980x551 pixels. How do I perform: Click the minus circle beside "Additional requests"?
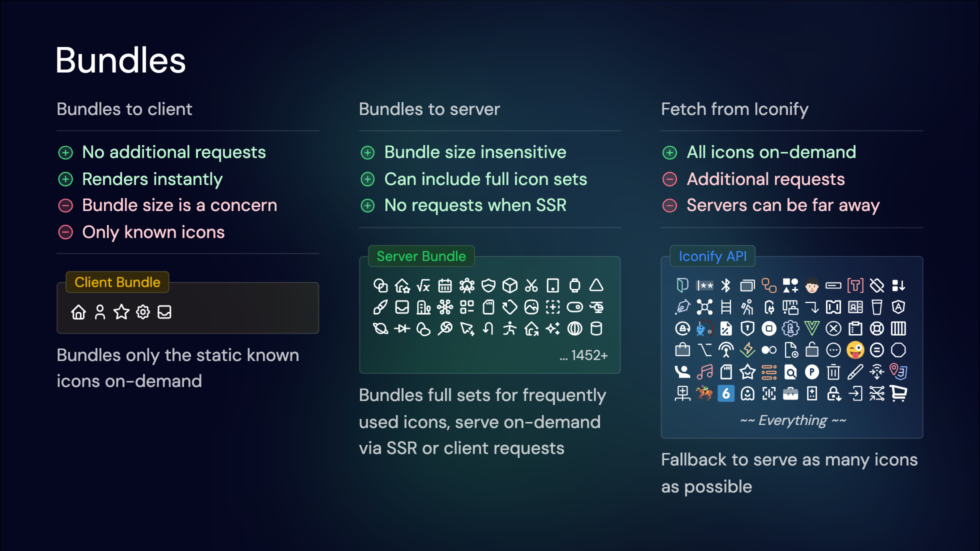click(669, 179)
